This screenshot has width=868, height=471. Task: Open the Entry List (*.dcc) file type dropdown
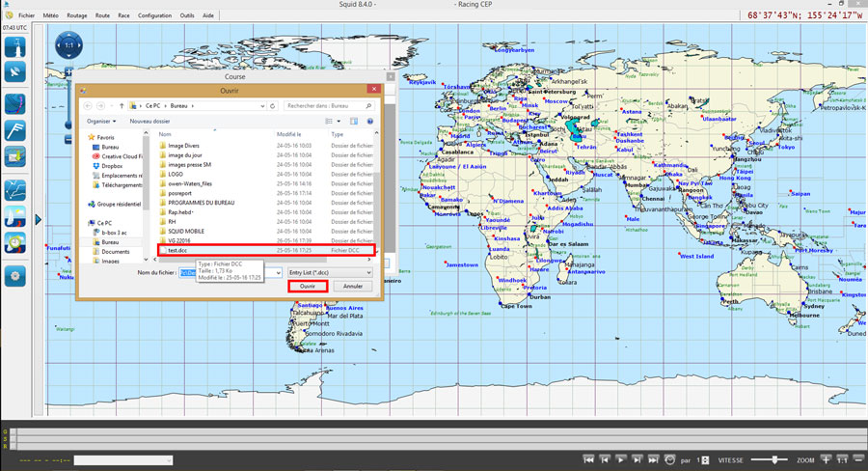(330, 273)
